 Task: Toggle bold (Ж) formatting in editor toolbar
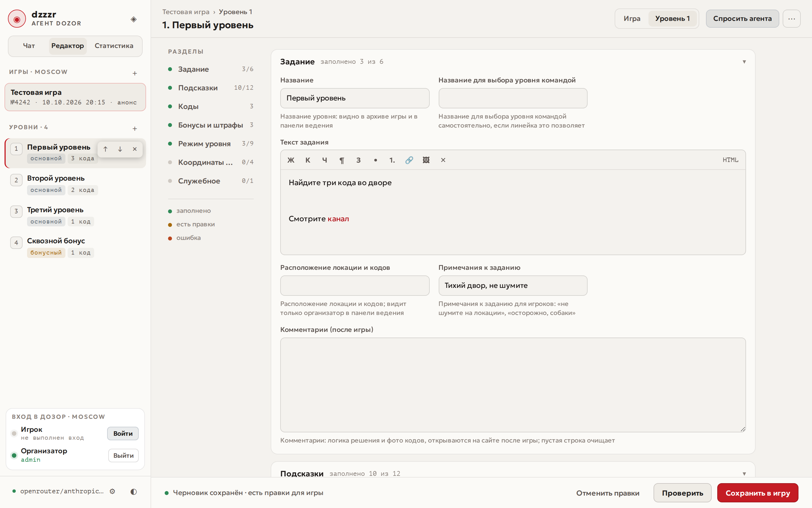[x=291, y=160]
